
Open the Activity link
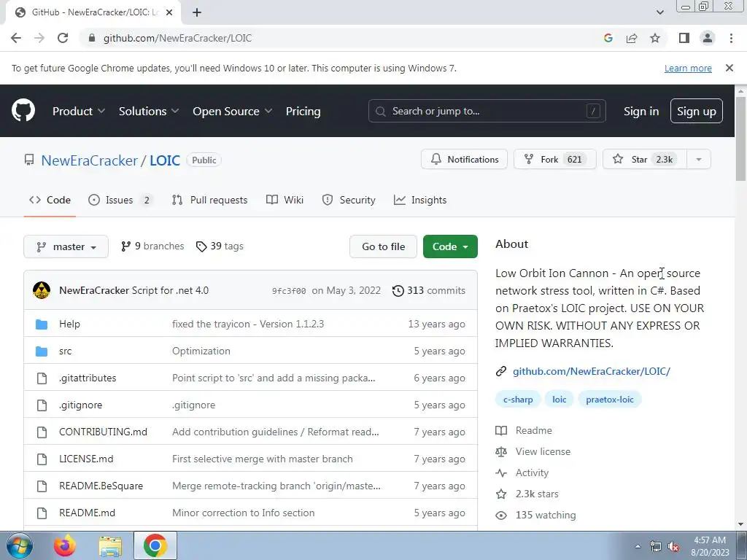(x=522, y=472)
